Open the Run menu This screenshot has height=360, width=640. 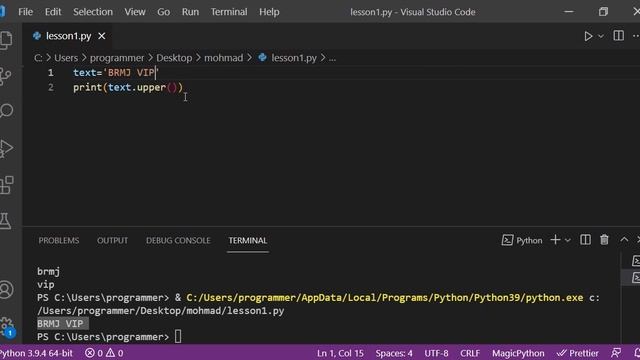[190, 12]
